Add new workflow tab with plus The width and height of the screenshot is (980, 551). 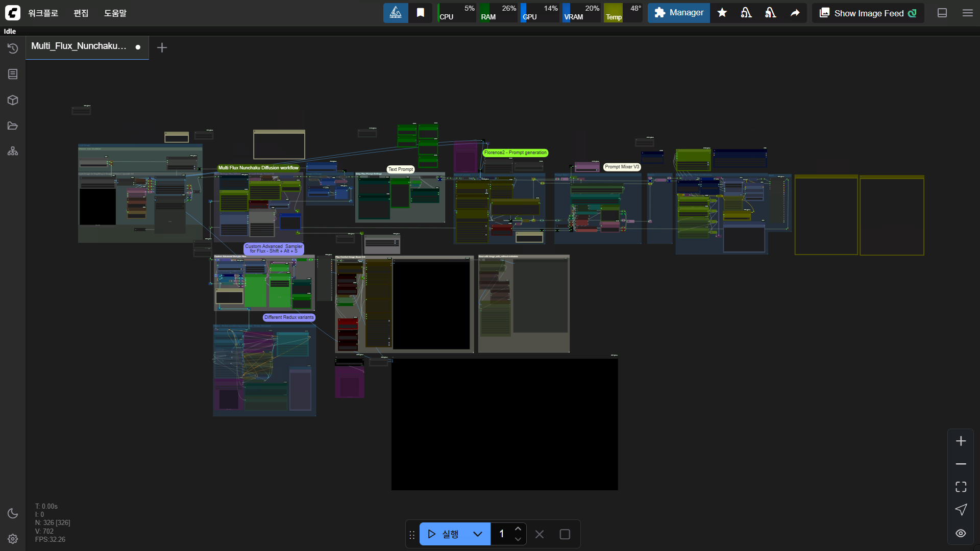click(x=162, y=47)
